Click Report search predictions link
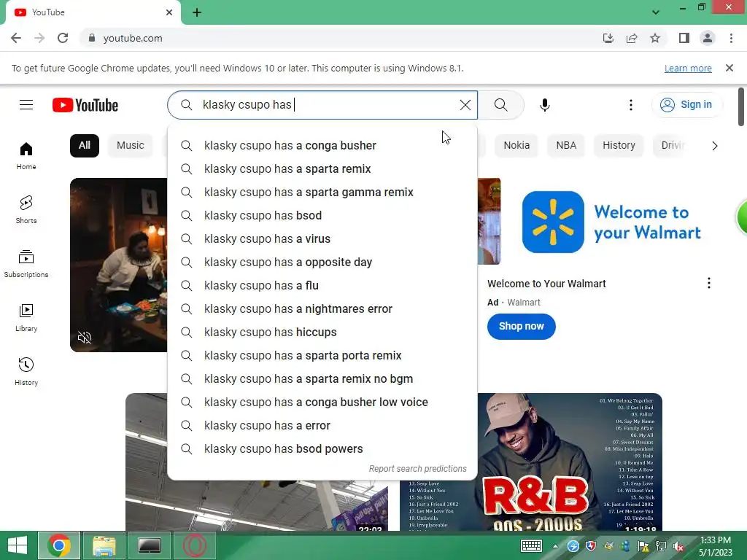Viewport: 747px width, 560px height. pos(418,469)
